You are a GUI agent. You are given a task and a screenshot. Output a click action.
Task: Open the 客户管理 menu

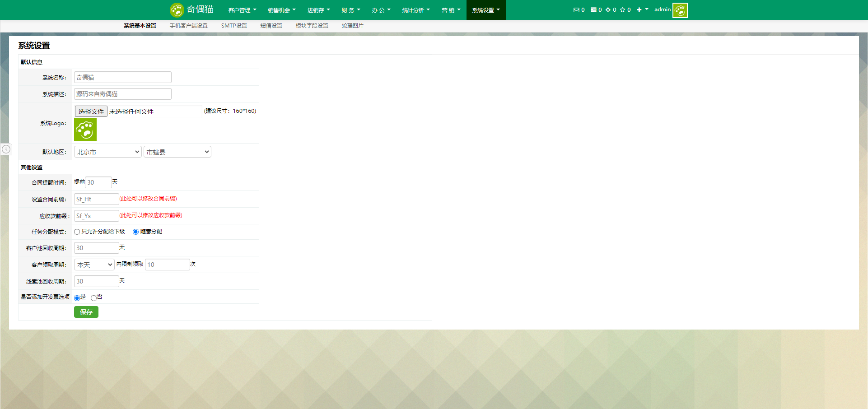click(x=242, y=10)
